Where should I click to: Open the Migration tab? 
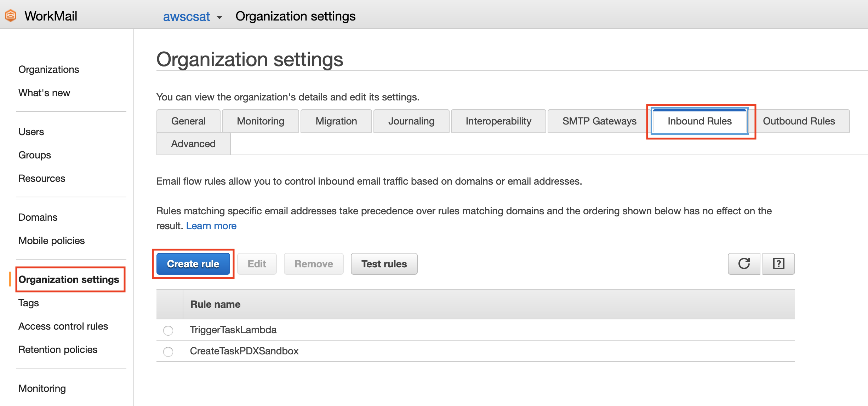coord(336,121)
